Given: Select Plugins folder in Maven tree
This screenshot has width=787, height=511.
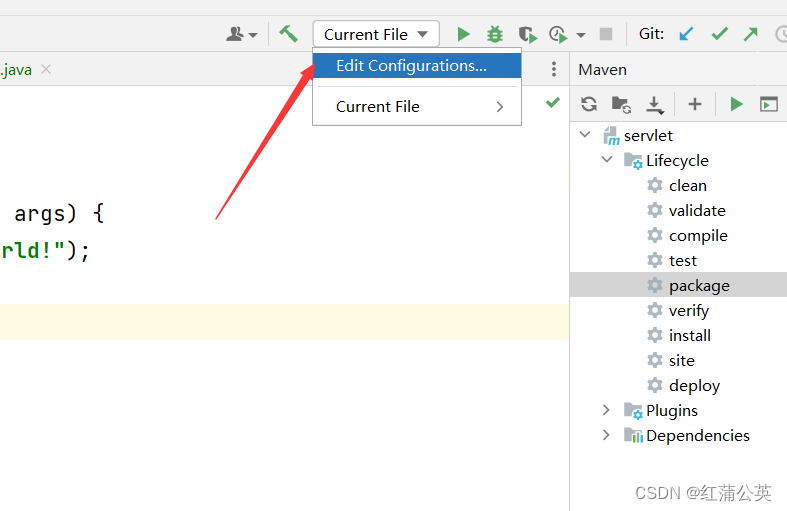Looking at the screenshot, I should click(672, 411).
